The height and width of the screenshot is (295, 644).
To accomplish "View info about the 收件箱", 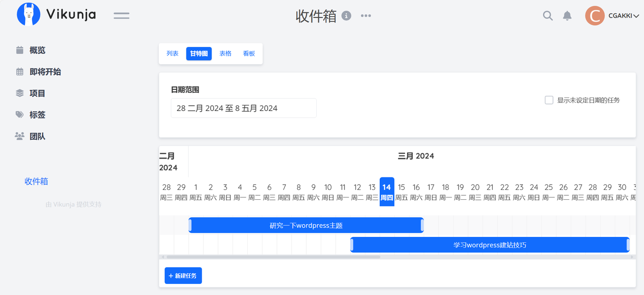I will click(x=347, y=15).
